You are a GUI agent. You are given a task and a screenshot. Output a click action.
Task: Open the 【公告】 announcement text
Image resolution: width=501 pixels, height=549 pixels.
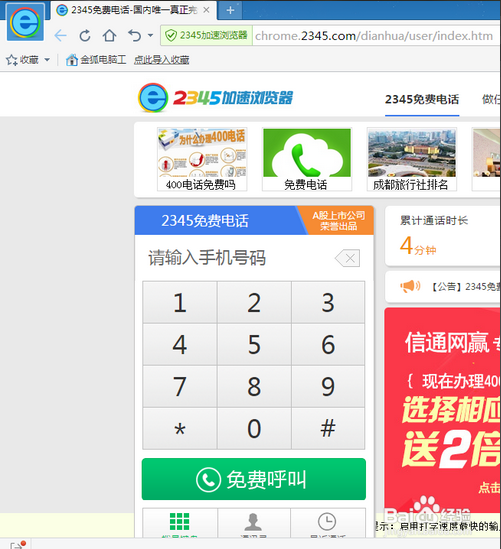(x=464, y=287)
